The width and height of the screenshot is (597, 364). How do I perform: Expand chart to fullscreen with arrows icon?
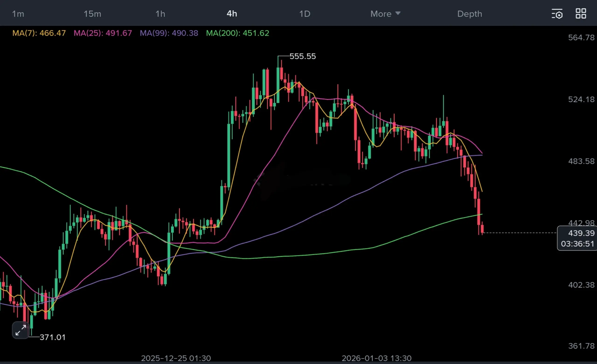pyautogui.click(x=21, y=330)
